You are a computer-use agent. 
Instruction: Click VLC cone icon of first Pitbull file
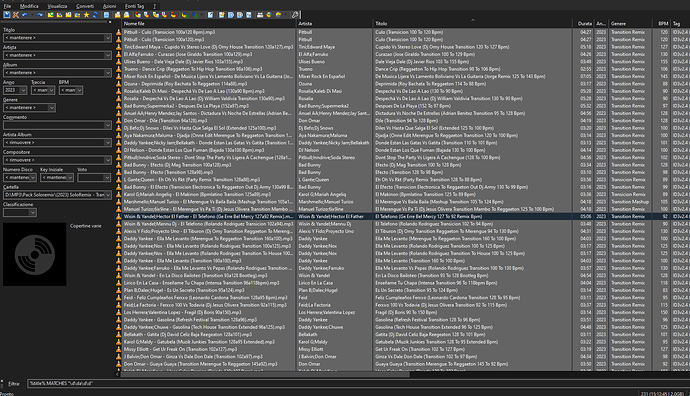click(x=118, y=32)
